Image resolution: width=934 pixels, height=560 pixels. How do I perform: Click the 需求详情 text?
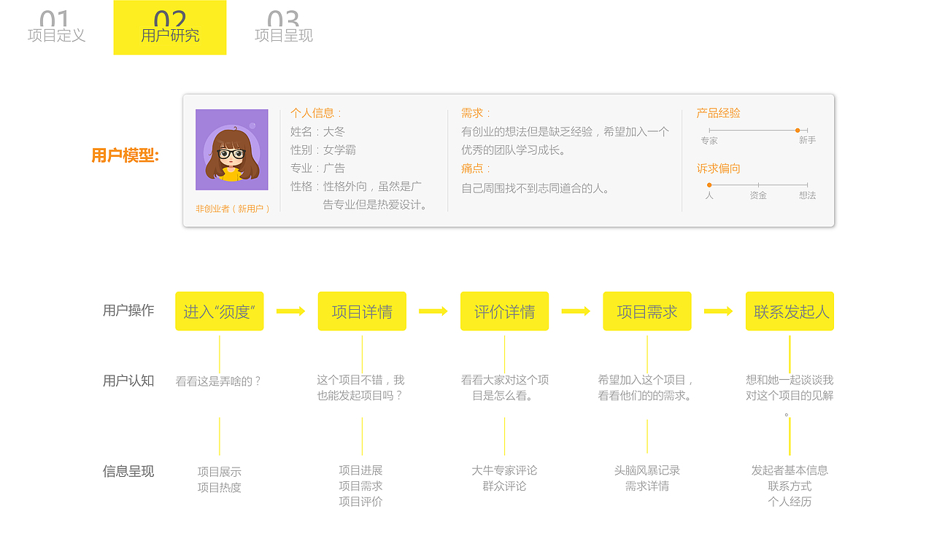point(647,486)
